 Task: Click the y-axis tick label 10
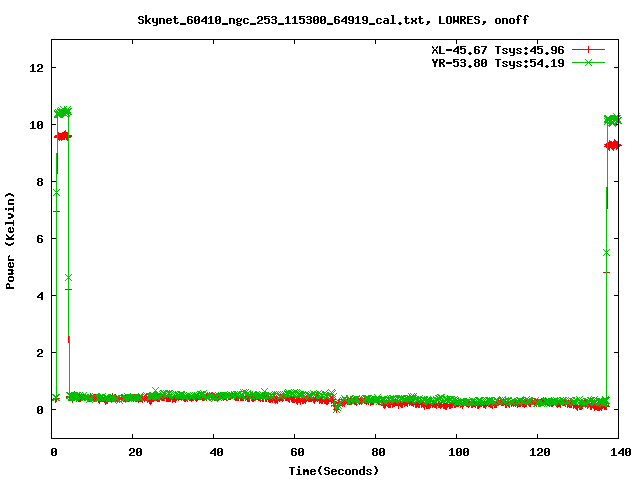pyautogui.click(x=36, y=125)
